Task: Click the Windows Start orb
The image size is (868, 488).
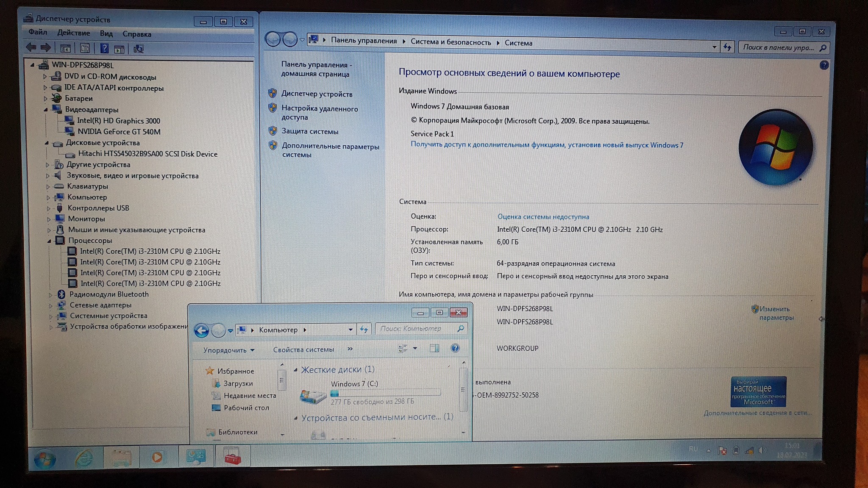Action: (x=45, y=459)
